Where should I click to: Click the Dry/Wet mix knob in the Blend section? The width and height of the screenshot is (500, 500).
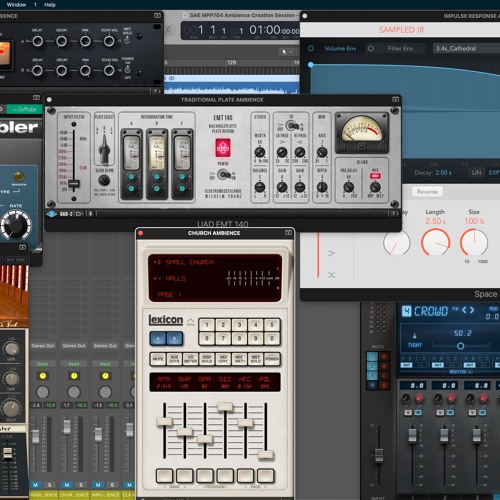(x=375, y=187)
